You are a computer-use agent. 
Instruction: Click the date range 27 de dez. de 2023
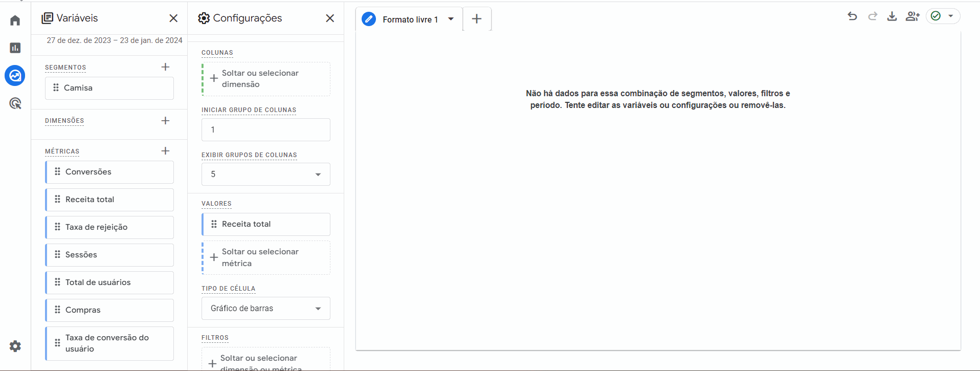pos(115,40)
